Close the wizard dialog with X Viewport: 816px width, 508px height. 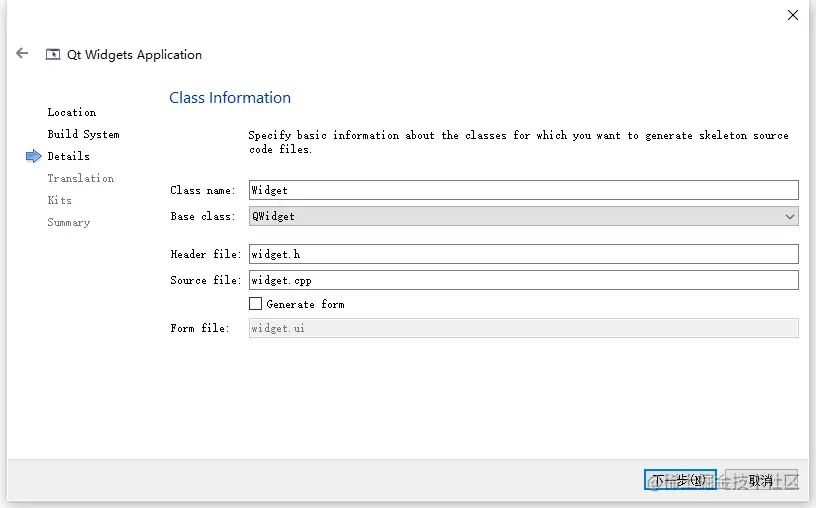(793, 15)
